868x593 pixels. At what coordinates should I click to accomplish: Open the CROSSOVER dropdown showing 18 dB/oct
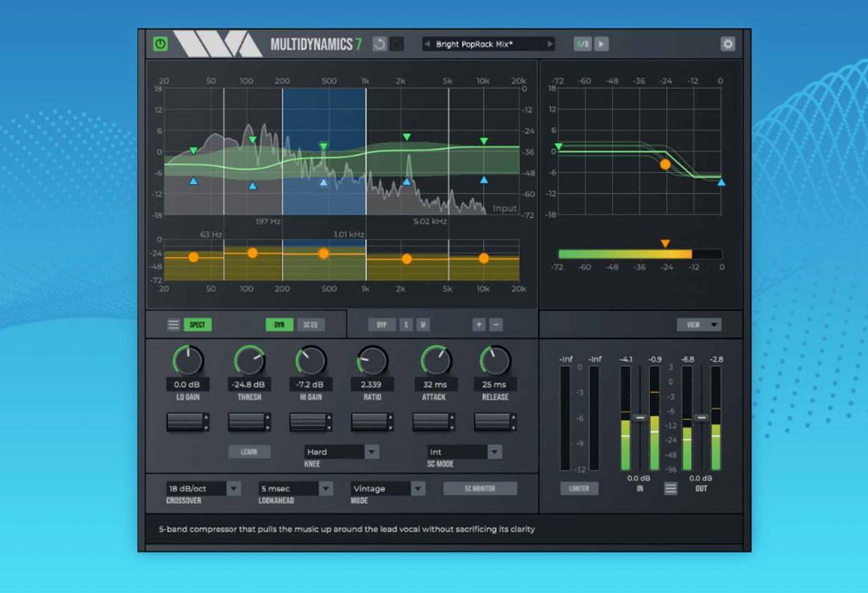[x=203, y=489]
